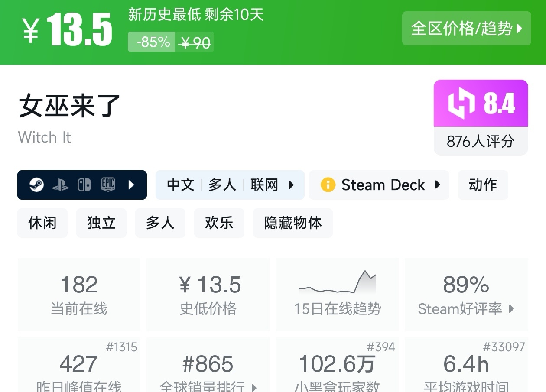The width and height of the screenshot is (546, 392).
Task: Tap the struck-through ¥90 original price
Action: pos(195,42)
